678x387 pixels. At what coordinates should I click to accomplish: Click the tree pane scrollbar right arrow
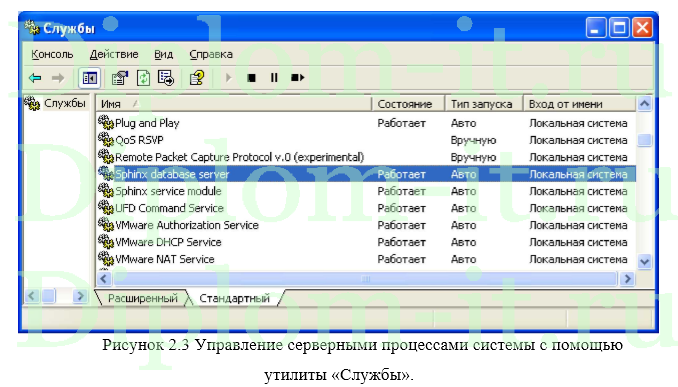pyautogui.click(x=80, y=296)
